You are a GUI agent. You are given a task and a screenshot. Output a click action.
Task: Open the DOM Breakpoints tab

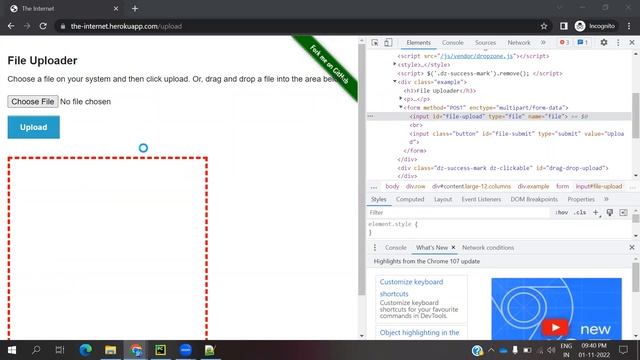(534, 199)
